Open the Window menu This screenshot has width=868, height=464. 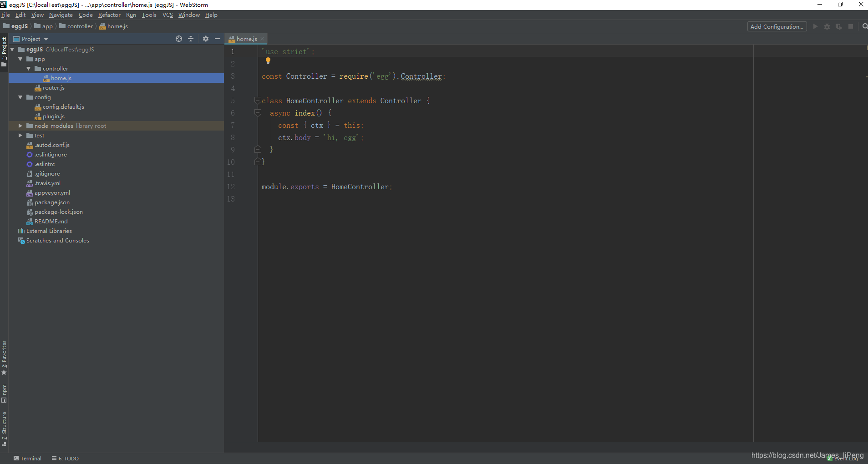click(x=189, y=15)
